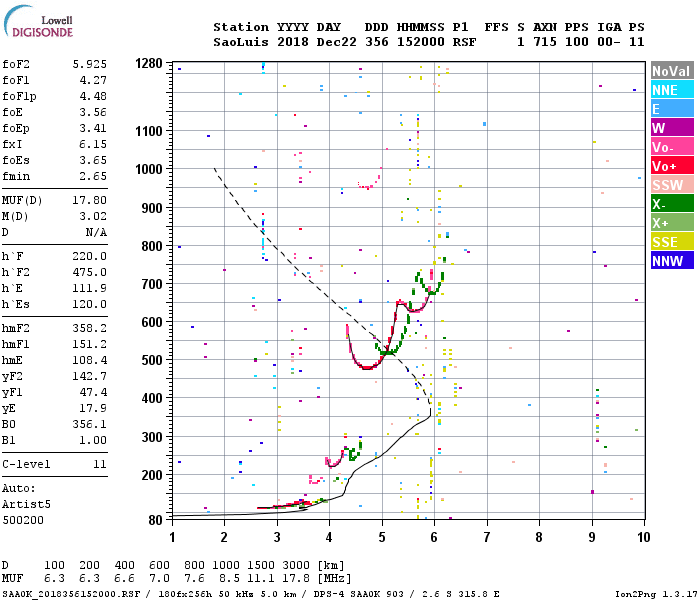Select the NNW dark blue legend swatch

(x=672, y=261)
